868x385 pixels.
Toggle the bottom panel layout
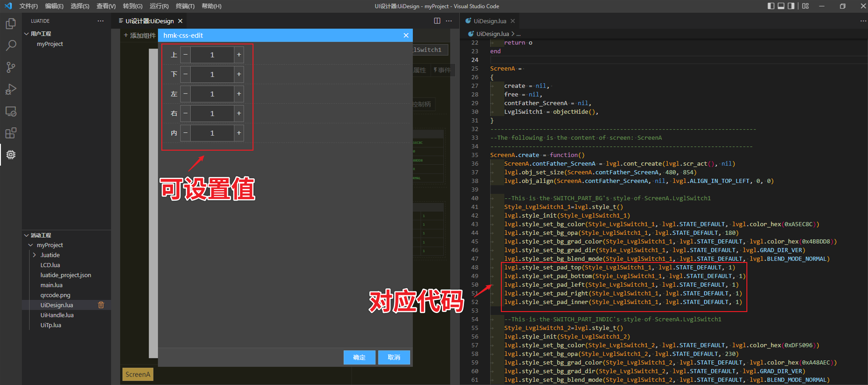point(781,6)
